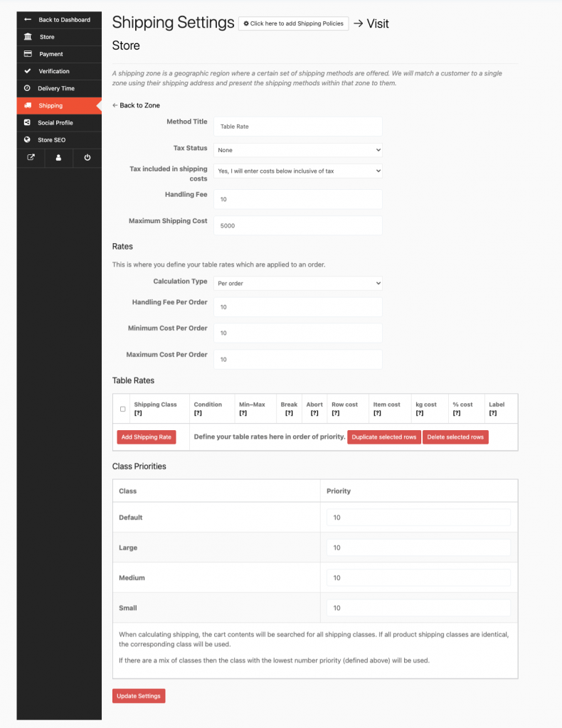This screenshot has width=562, height=728.
Task: Click the Row cost [?] help icon
Action: (x=336, y=413)
